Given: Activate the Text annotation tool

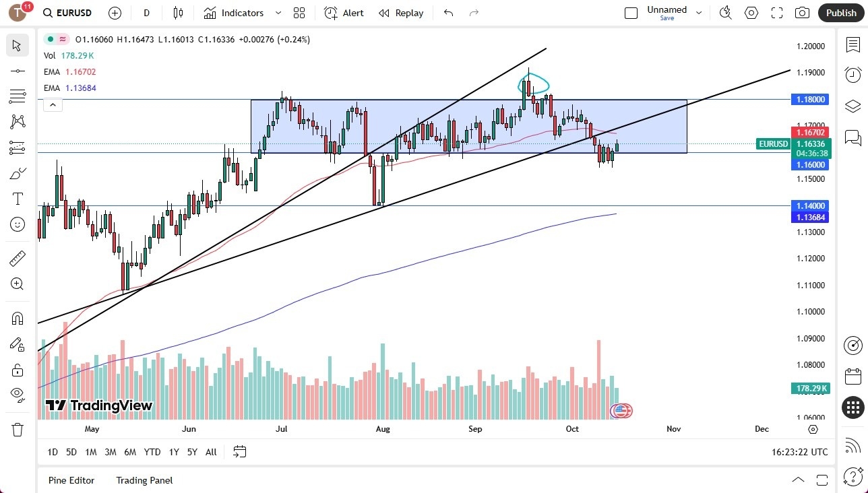Looking at the screenshot, I should 17,199.
